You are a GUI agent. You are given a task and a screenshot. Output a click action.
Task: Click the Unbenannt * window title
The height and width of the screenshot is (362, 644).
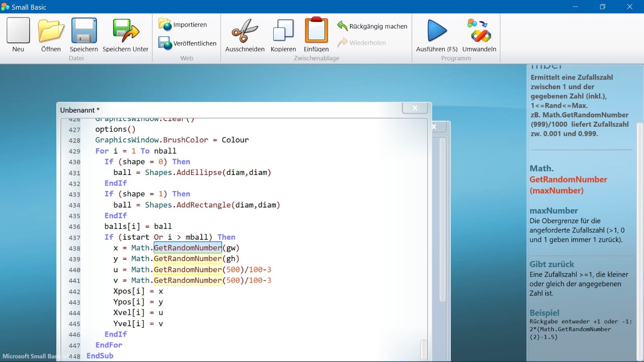coord(80,110)
